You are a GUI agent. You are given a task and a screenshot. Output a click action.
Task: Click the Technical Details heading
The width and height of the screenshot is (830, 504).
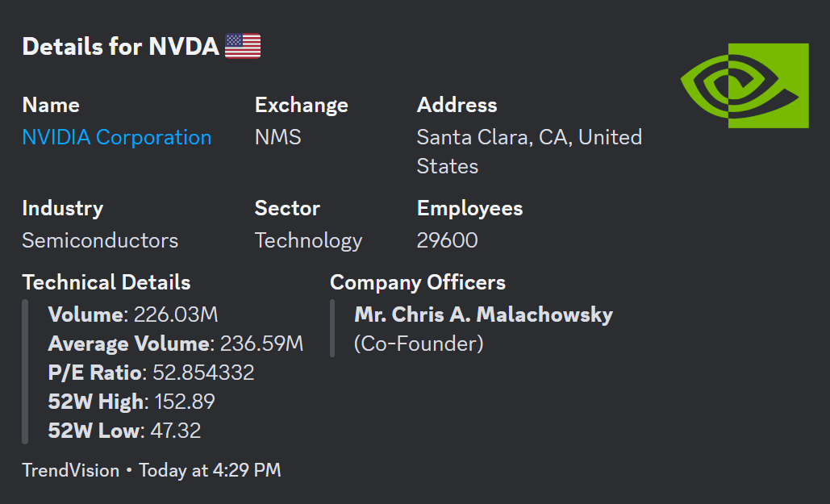[x=106, y=282]
